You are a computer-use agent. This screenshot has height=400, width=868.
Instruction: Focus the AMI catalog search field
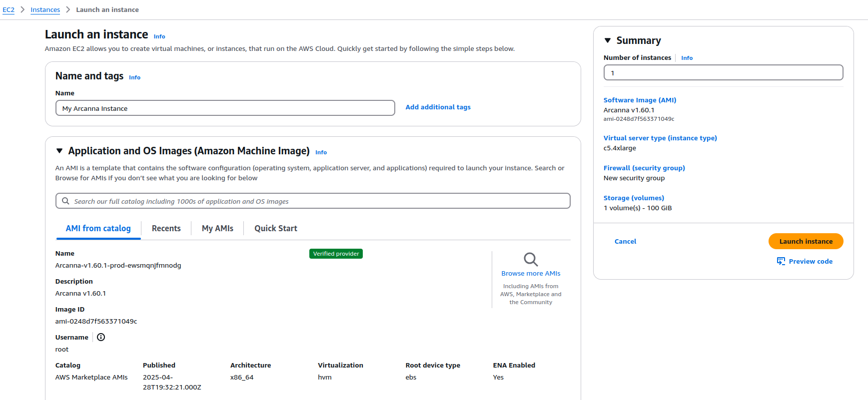pyautogui.click(x=313, y=201)
